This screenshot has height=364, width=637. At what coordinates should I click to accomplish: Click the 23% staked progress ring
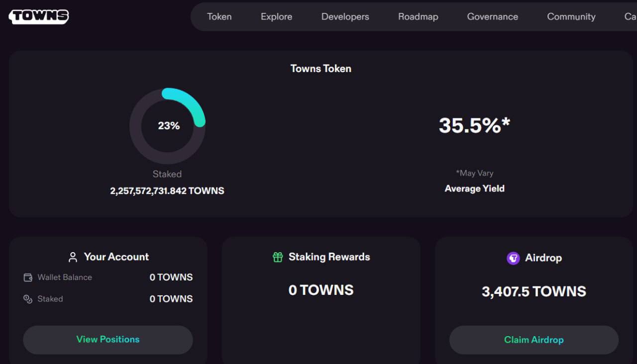tap(167, 126)
